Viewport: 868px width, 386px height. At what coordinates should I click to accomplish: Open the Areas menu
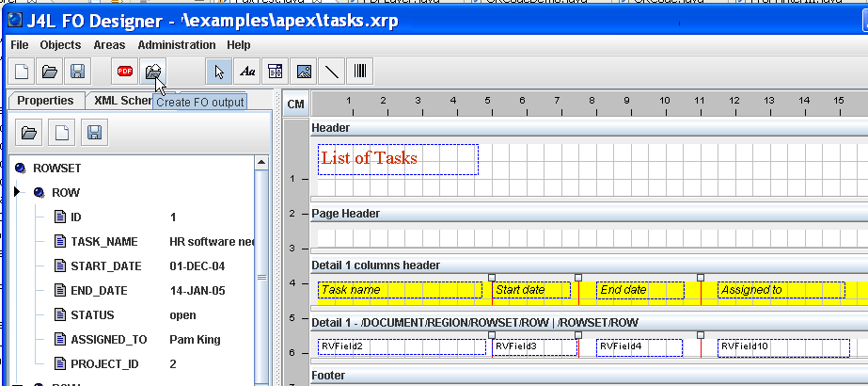tap(109, 45)
